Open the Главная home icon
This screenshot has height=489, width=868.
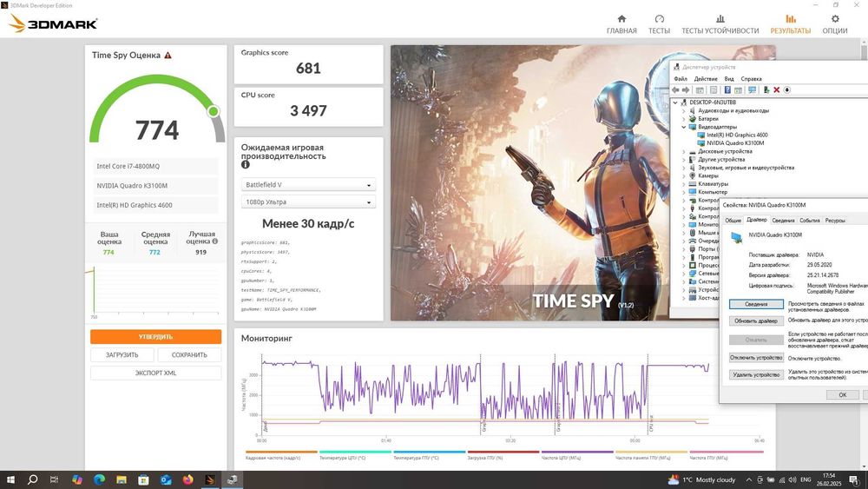coord(621,19)
